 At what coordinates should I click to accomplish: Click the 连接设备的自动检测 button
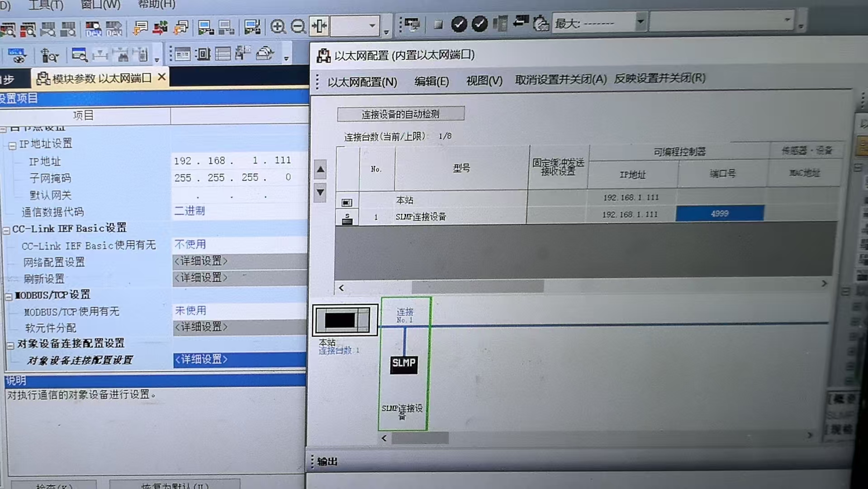(400, 114)
